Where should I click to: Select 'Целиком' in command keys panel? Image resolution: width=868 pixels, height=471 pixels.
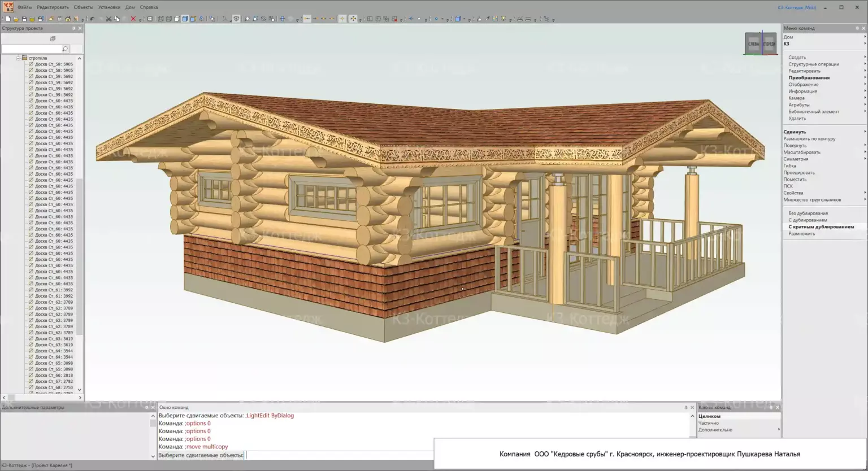click(x=709, y=416)
